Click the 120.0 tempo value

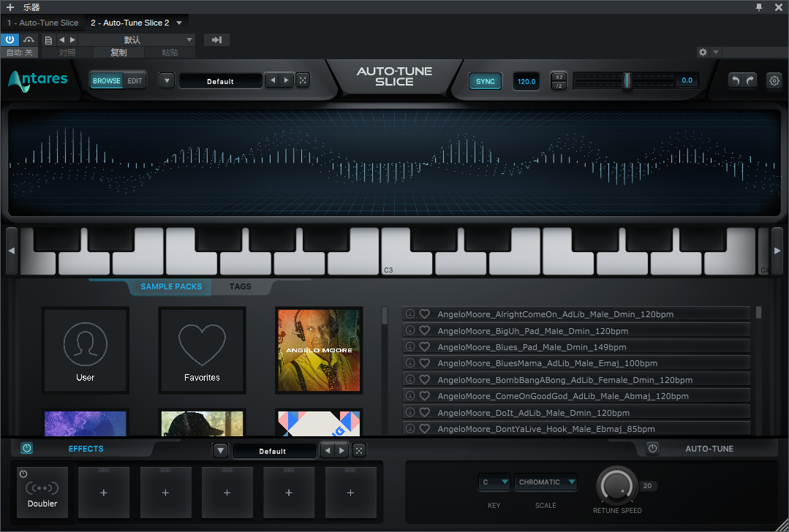(526, 81)
